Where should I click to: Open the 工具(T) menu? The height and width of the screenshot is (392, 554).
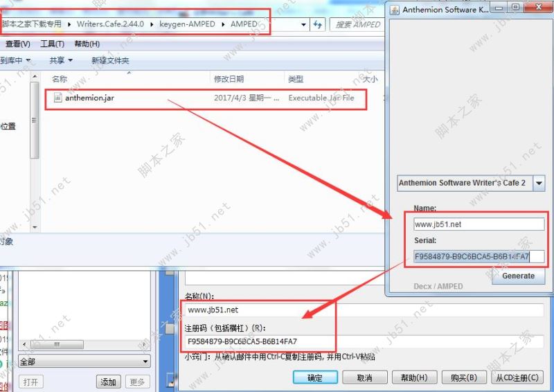[x=52, y=44]
